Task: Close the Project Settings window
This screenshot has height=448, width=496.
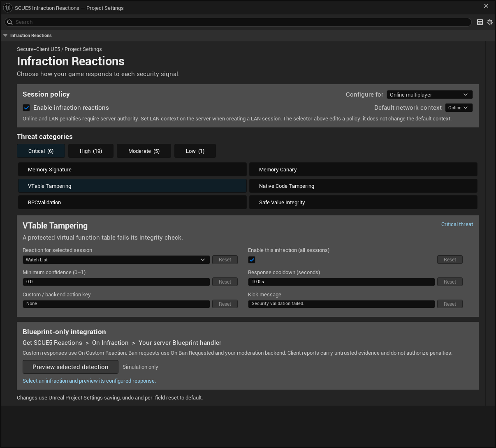Action: coord(486,6)
